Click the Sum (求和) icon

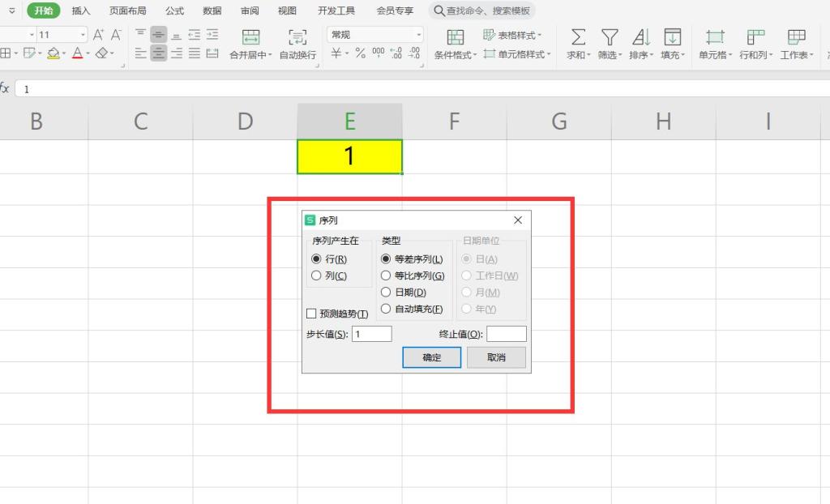[578, 37]
